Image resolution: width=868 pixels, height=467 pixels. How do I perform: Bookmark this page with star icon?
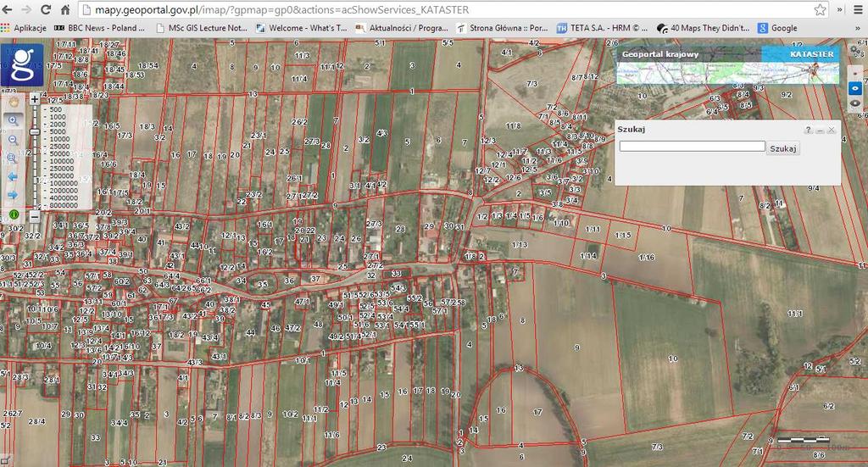820,9
